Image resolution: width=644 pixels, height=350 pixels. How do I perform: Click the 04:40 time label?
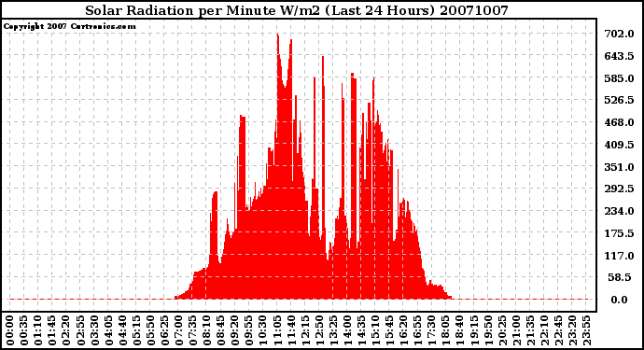(x=123, y=331)
